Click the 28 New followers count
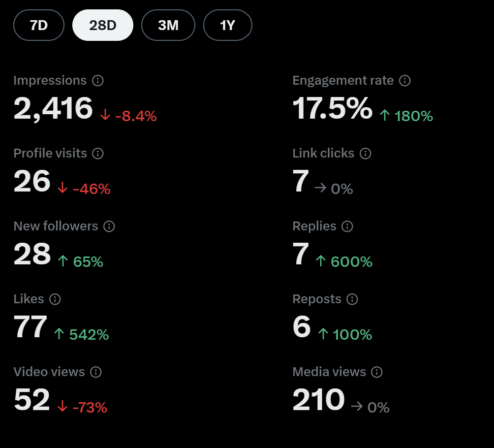This screenshot has width=494, height=448. [32, 254]
